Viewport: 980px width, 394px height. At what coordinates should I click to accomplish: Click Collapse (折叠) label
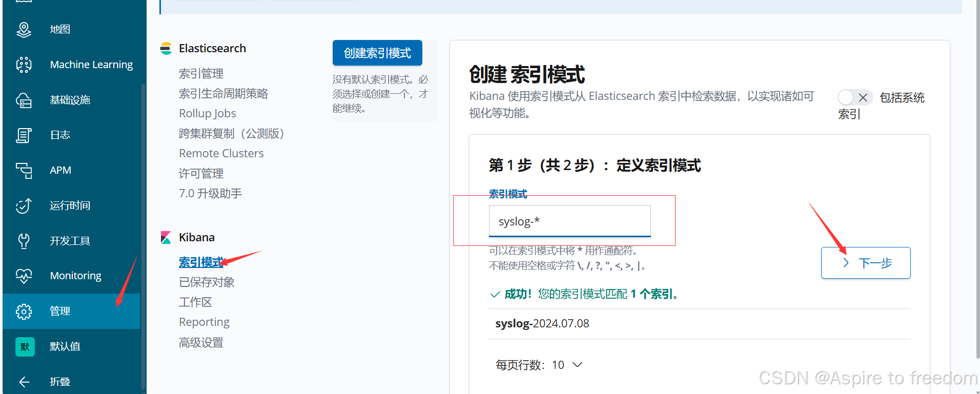pos(60,382)
